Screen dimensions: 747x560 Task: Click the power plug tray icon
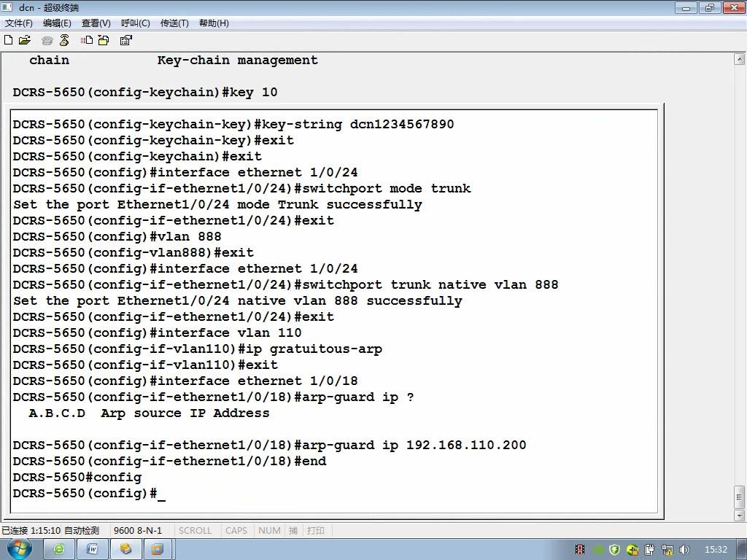point(649,550)
